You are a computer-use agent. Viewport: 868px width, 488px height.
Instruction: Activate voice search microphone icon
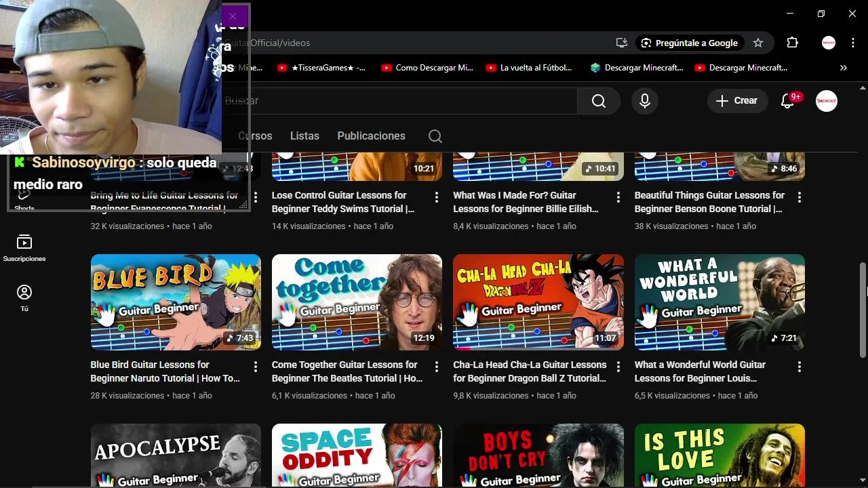point(645,101)
